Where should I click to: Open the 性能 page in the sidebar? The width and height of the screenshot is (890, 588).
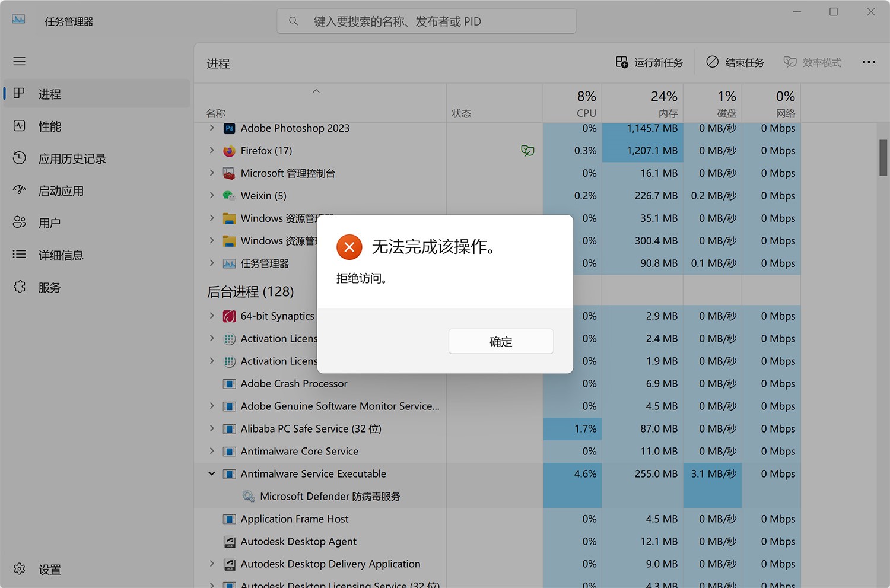coord(96,126)
